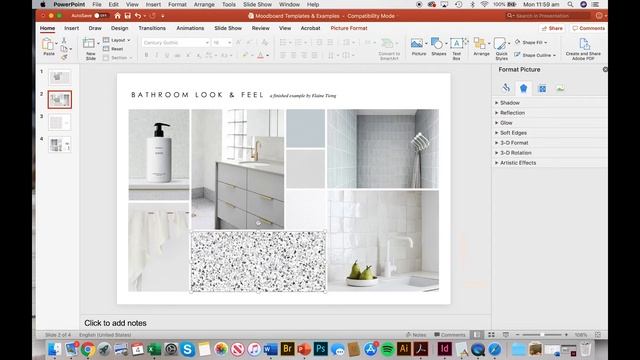Click the BATHROOM LOOK & FEEL title text
Screen dimensions: 640x360
point(197,95)
